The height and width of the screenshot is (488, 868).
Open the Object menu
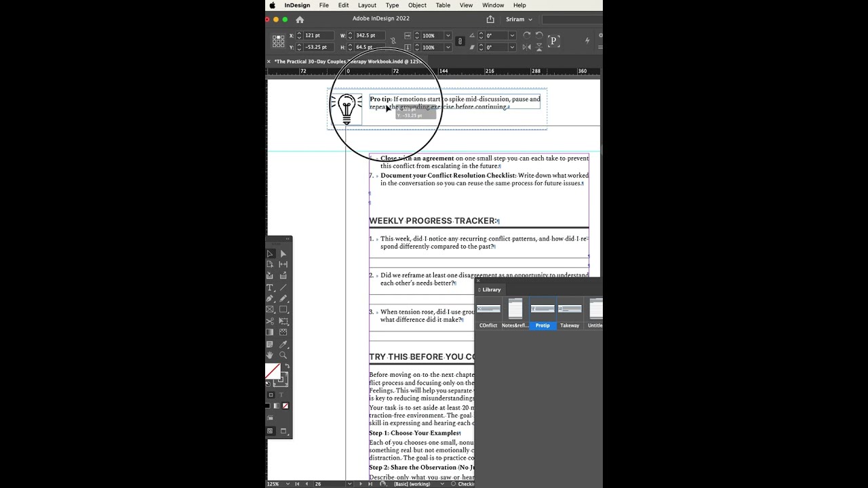tap(417, 5)
